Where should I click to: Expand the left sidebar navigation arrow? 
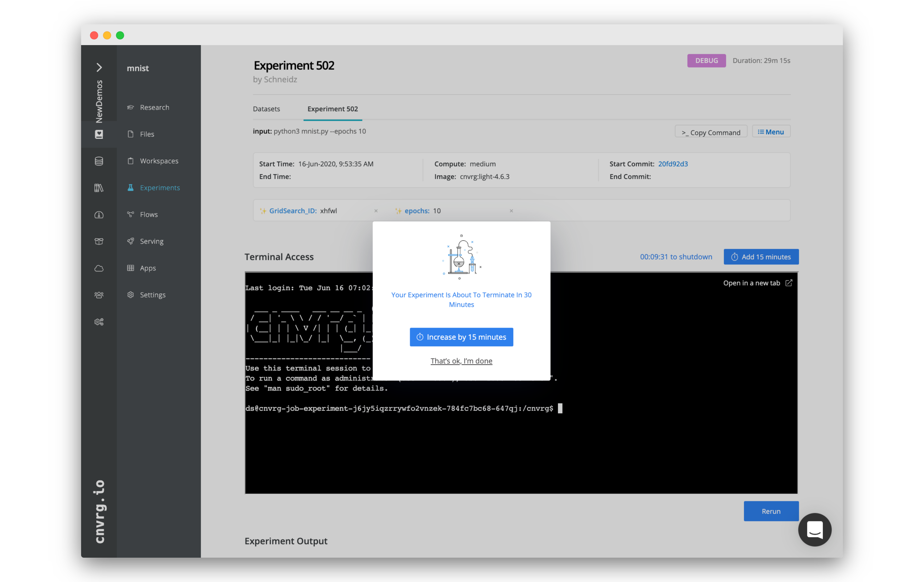[x=99, y=67]
